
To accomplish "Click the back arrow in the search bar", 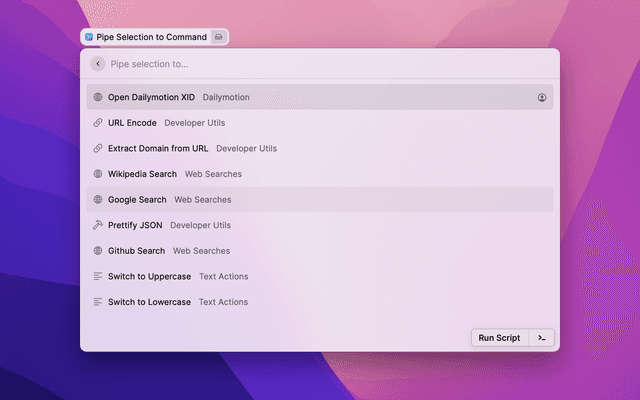I will pyautogui.click(x=97, y=64).
